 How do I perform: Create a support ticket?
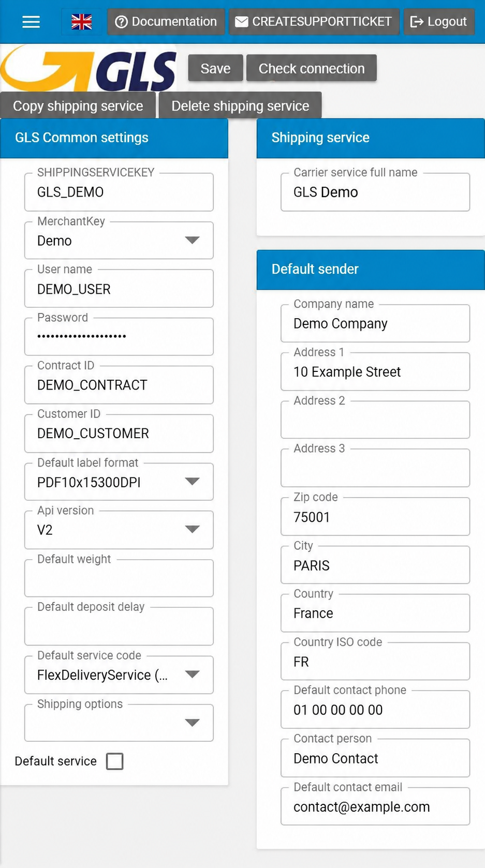(x=314, y=22)
